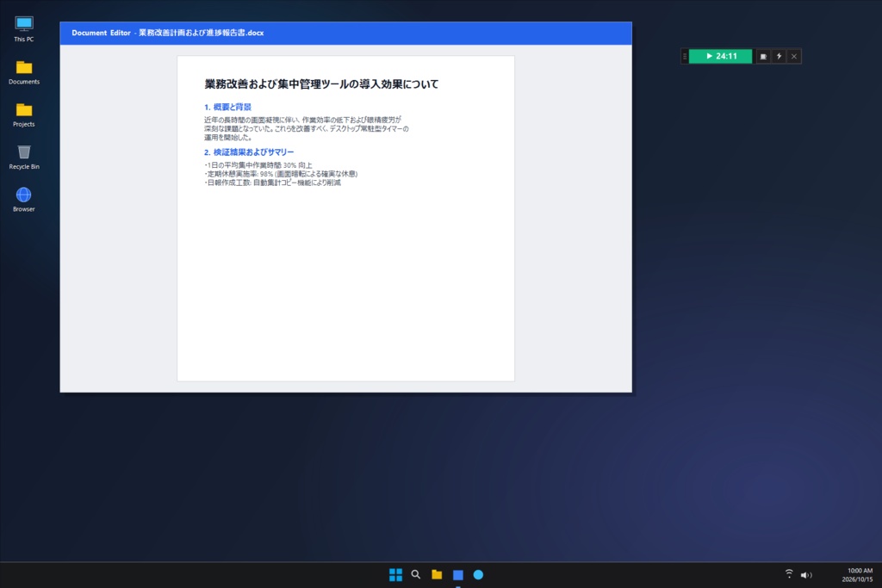Screen dimensions: 882x588
Task: Open the Recycle Bin desktop icon
Action: pos(23,157)
